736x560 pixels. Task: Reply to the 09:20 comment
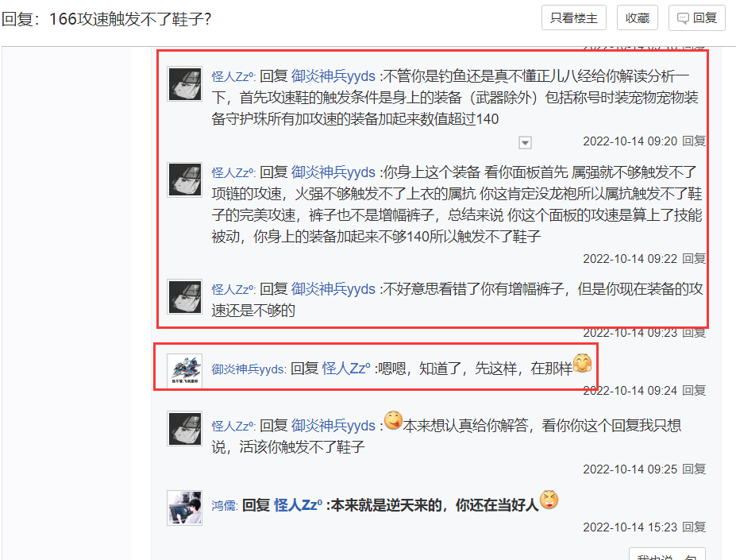click(694, 141)
